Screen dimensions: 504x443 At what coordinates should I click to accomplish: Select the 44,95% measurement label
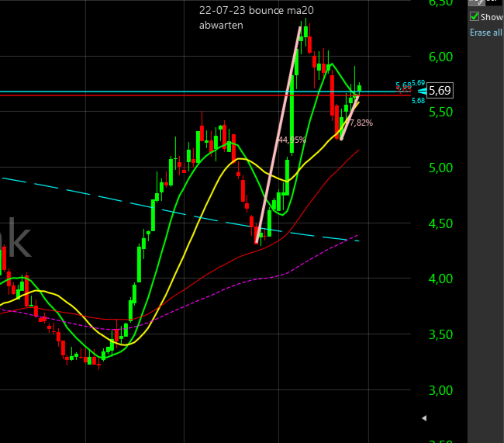[x=292, y=140]
